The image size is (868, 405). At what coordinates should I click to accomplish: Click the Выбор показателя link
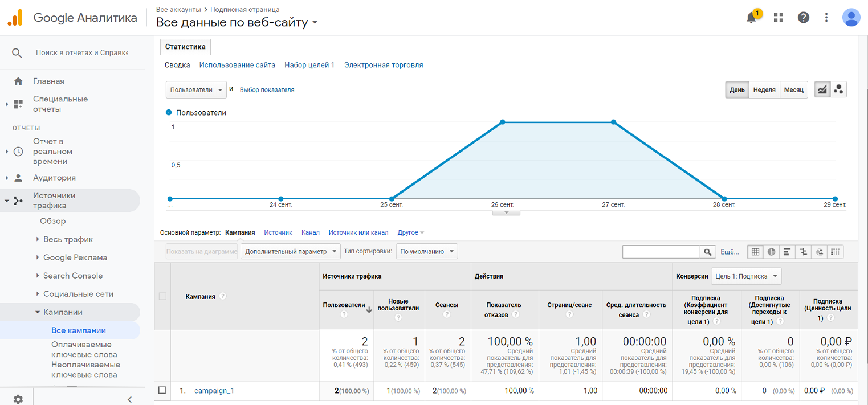point(267,90)
